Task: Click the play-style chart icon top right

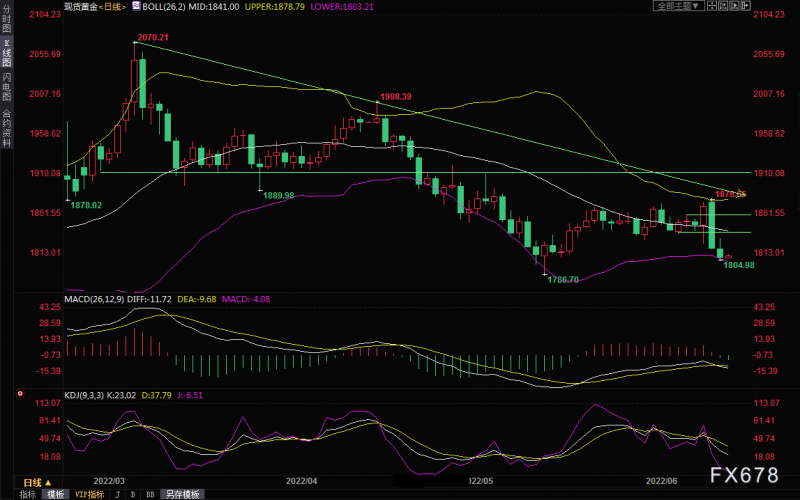Action: pos(735,6)
